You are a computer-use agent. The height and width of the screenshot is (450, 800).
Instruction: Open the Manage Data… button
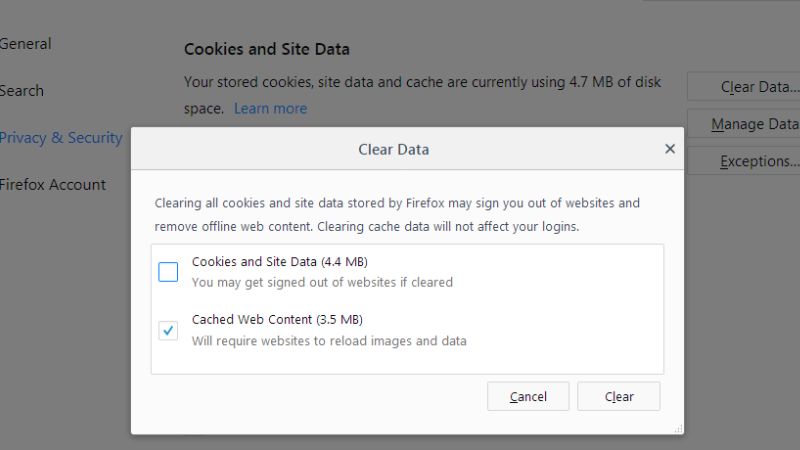coord(744,124)
